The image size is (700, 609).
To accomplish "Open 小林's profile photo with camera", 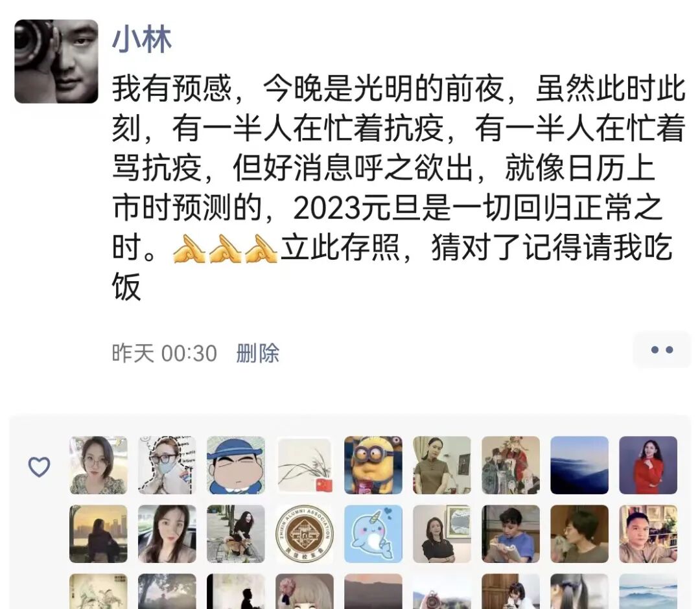I will [x=56, y=62].
